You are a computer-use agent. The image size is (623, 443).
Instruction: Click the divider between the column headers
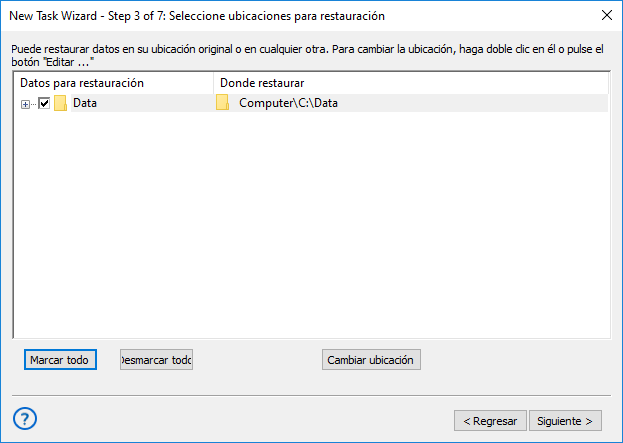tap(213, 82)
